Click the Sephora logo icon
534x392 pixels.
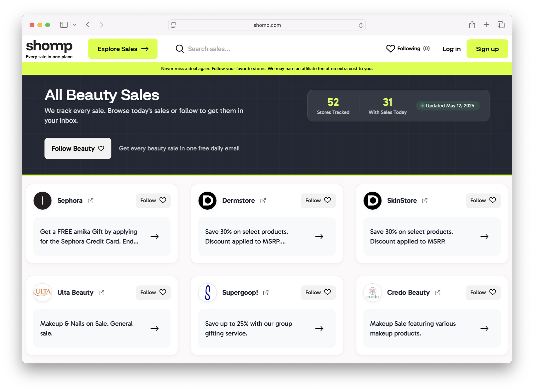coord(42,201)
